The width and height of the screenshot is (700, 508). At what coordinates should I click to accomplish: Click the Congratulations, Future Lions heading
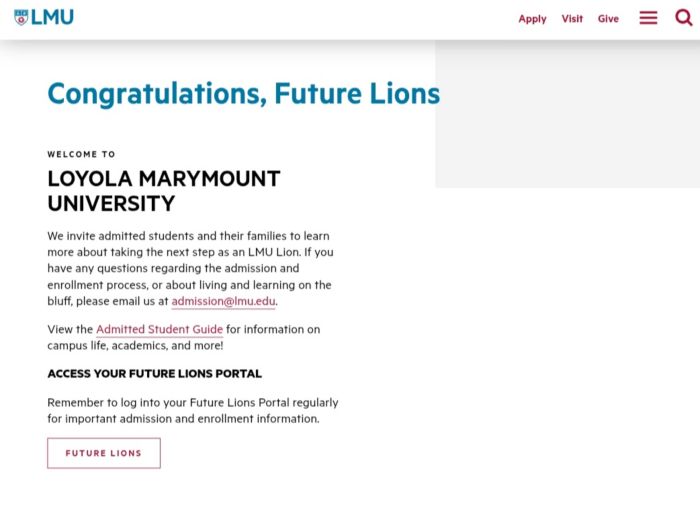point(243,93)
